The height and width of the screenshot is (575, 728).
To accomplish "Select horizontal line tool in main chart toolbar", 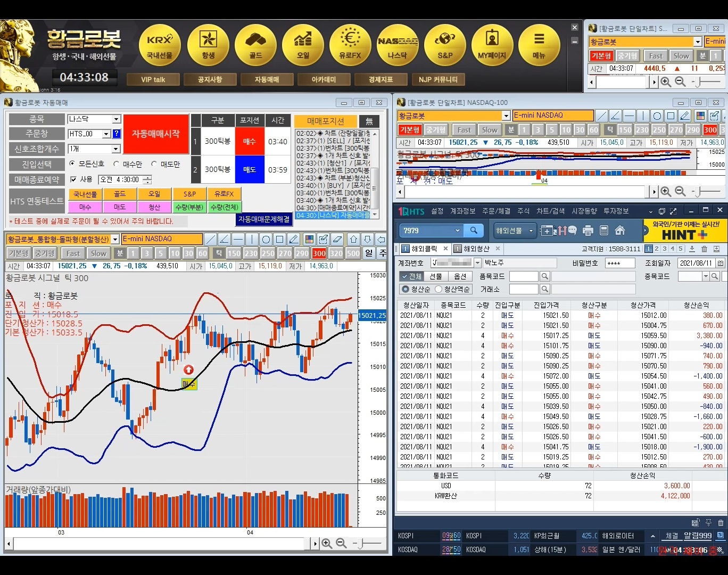I will point(238,239).
